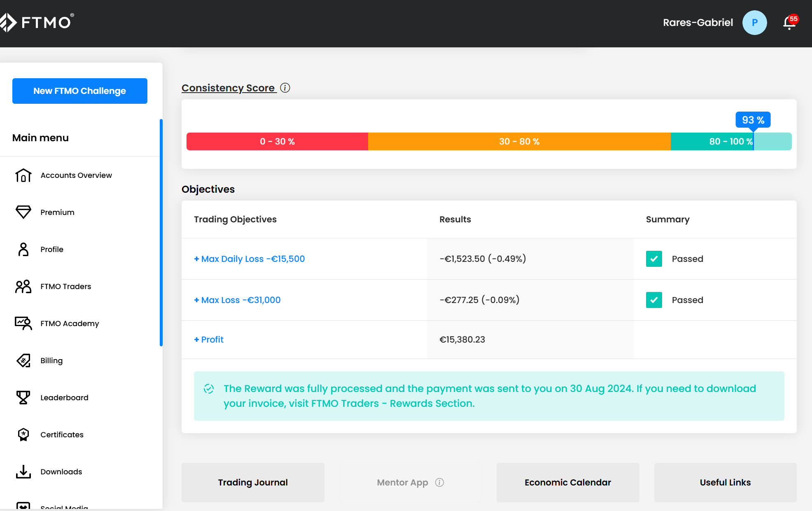Viewport: 812px width, 511px height.
Task: Go to Billing menu item
Action: pos(51,360)
